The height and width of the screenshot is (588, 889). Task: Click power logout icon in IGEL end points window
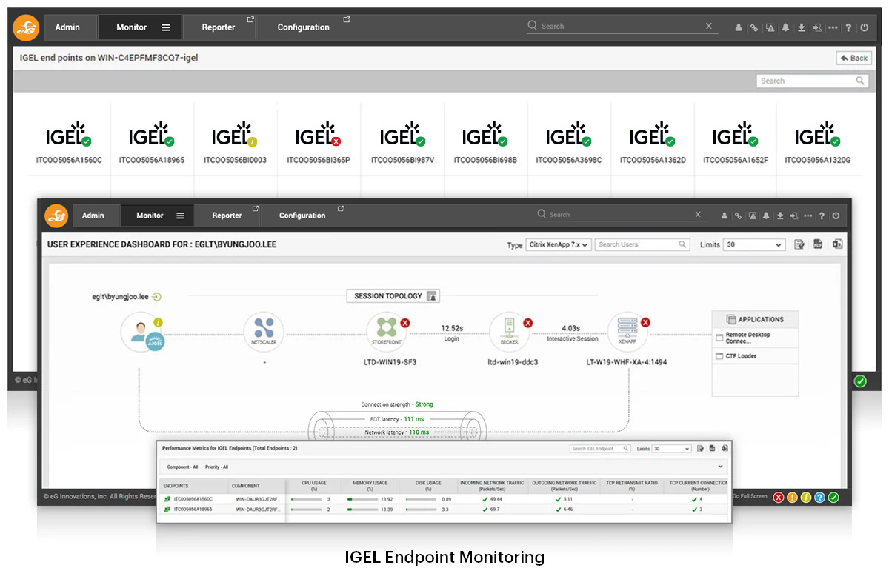(864, 27)
